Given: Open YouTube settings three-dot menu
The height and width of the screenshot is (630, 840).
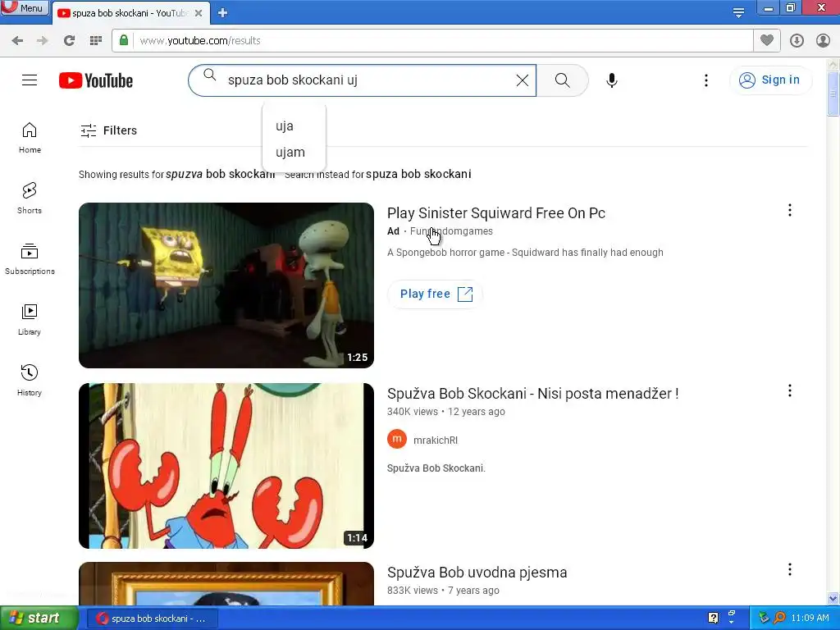Looking at the screenshot, I should [706, 80].
